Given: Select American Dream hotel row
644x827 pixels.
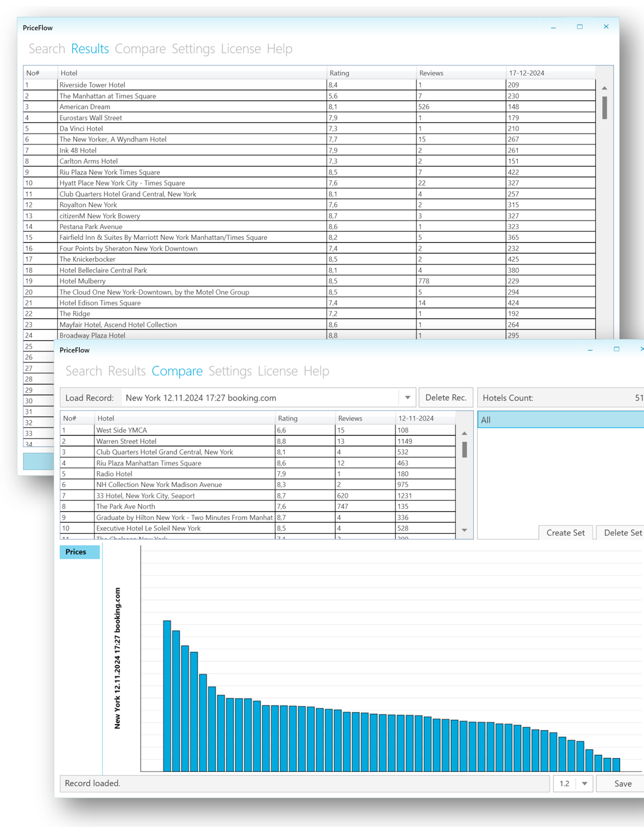Looking at the screenshot, I should 309,107.
